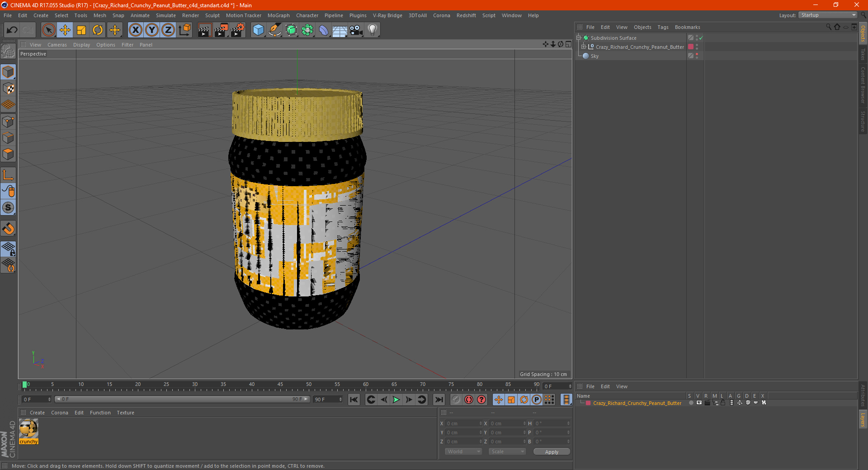Open Objects panel Bookmarks menu
868x470 pixels.
[687, 27]
